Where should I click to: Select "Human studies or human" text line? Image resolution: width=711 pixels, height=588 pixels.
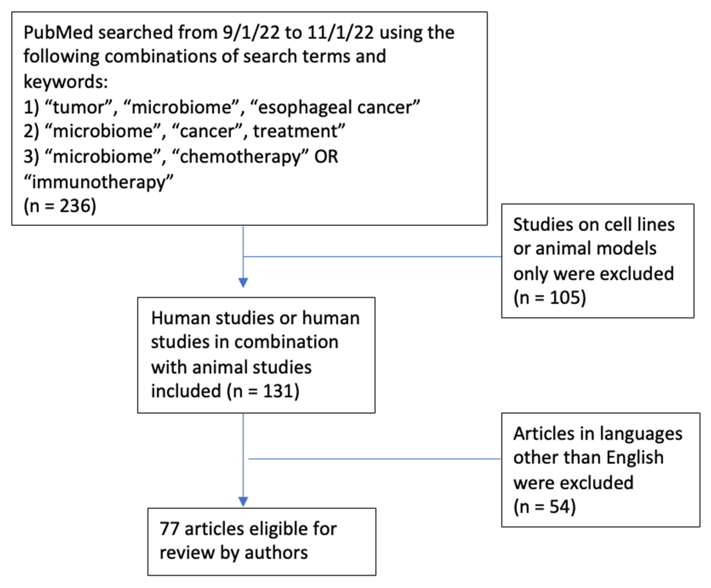[x=255, y=318]
